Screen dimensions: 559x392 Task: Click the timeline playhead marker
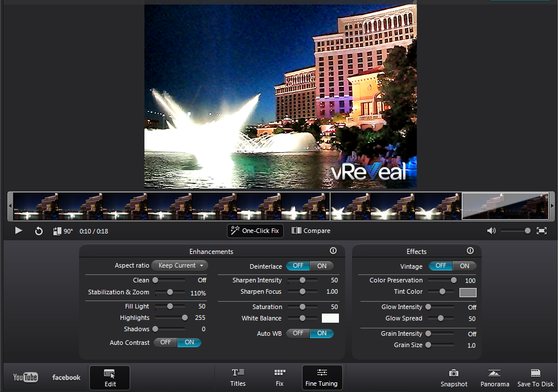click(x=330, y=206)
